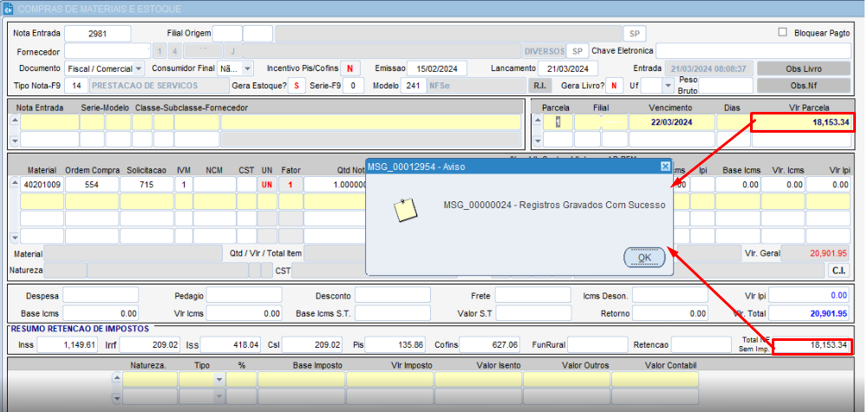Confirm the message with OK
The height and width of the screenshot is (412, 868).
point(644,258)
